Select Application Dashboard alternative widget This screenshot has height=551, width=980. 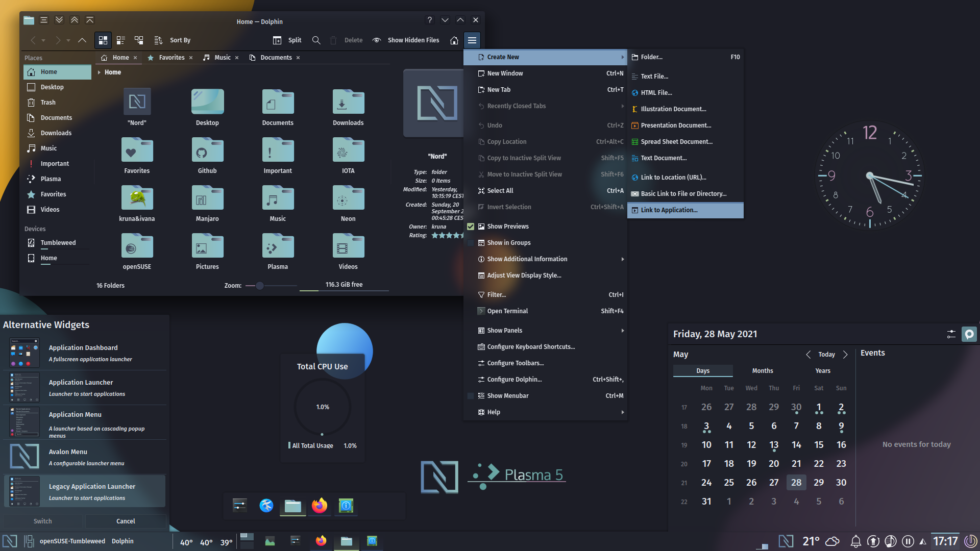(85, 353)
